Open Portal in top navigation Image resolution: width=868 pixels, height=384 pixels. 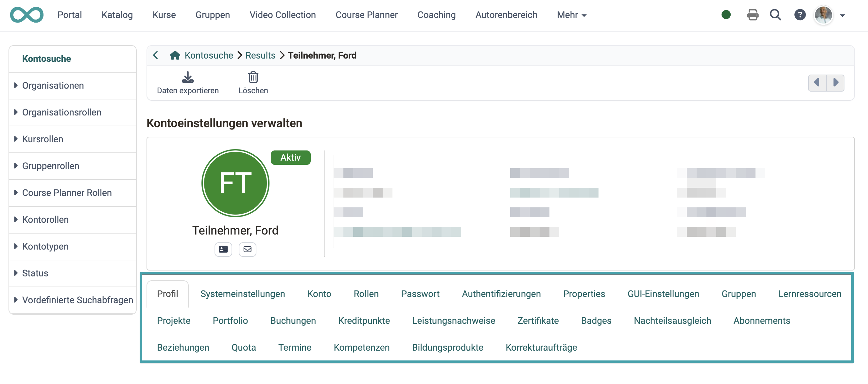coord(69,15)
